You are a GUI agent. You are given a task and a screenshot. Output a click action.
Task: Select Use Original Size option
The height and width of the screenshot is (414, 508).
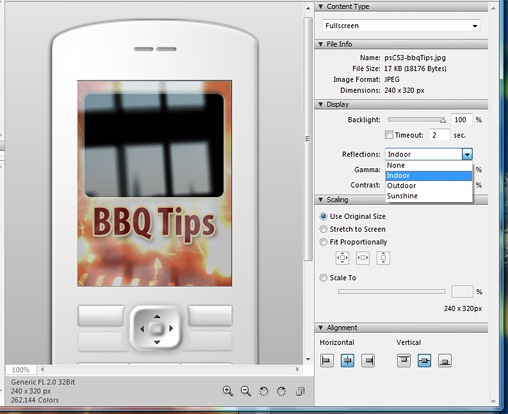(x=323, y=216)
